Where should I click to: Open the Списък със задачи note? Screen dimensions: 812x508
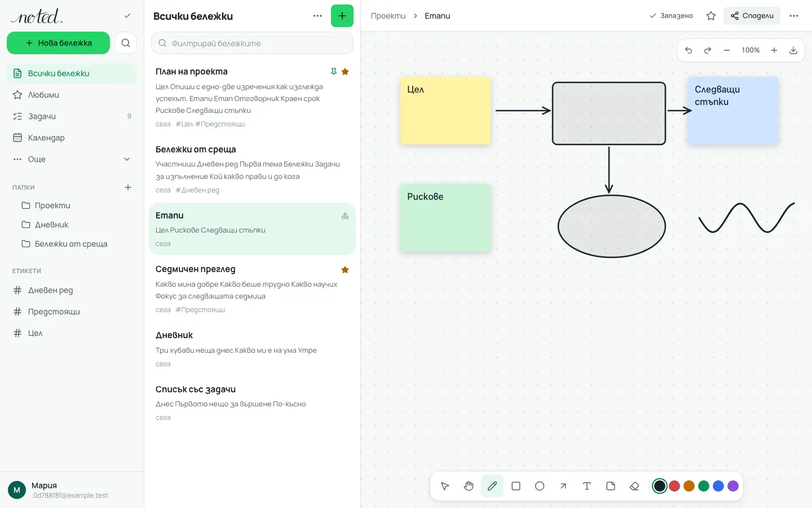252,403
